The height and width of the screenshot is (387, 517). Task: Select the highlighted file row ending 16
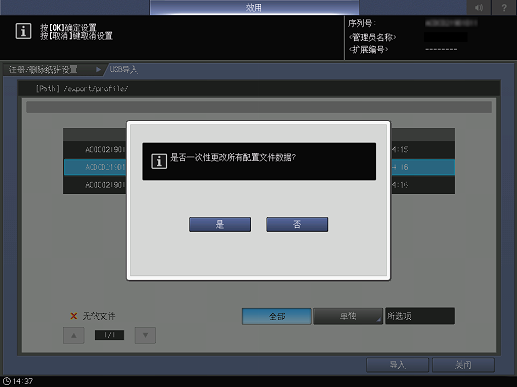tap(259, 167)
